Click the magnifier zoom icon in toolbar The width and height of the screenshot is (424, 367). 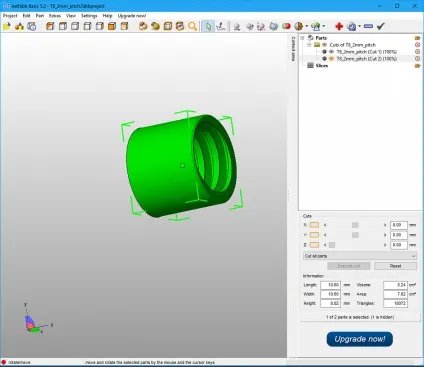192,26
